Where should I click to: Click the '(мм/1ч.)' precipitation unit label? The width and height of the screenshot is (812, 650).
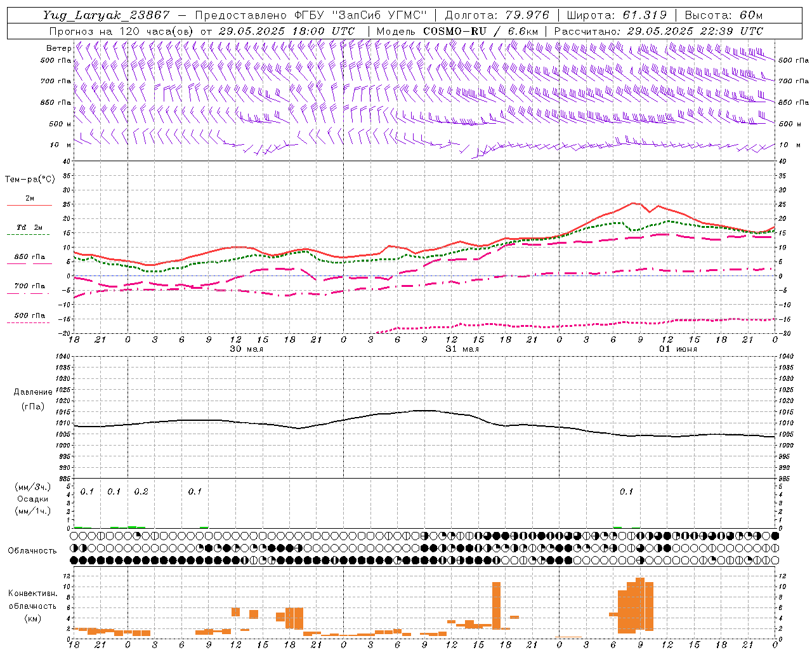pos(33,511)
